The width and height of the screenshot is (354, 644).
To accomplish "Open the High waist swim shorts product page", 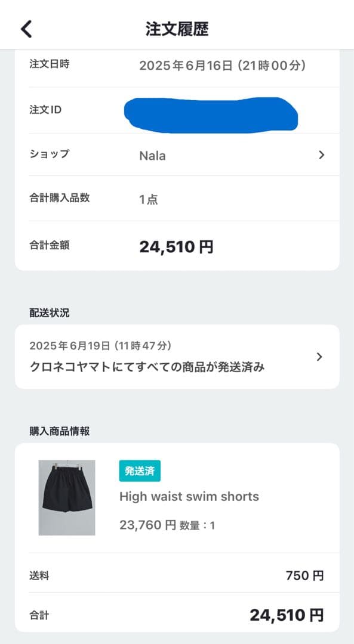I will pyautogui.click(x=189, y=496).
